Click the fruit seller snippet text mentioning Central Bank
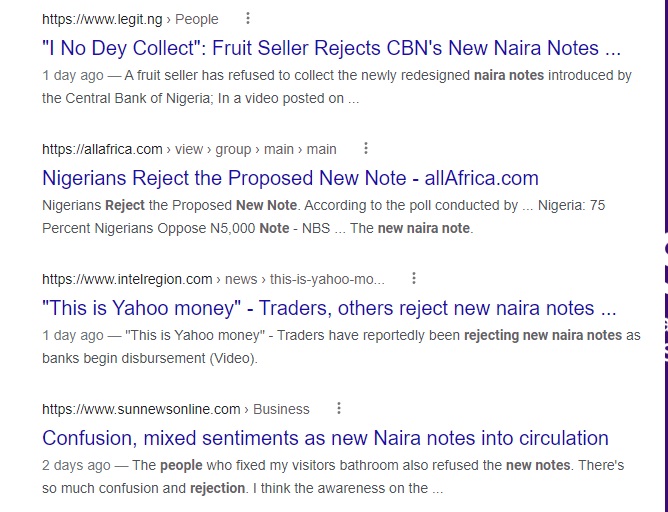668x512 pixels. click(336, 86)
